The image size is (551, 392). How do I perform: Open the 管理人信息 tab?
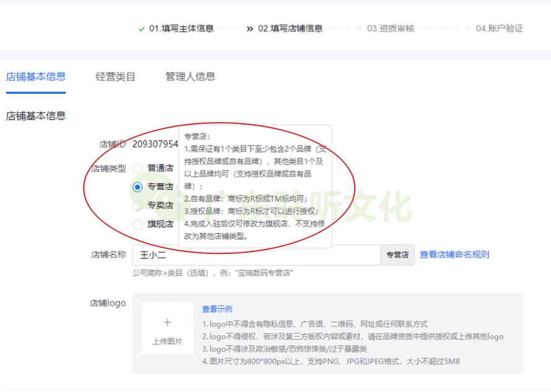tap(190, 77)
